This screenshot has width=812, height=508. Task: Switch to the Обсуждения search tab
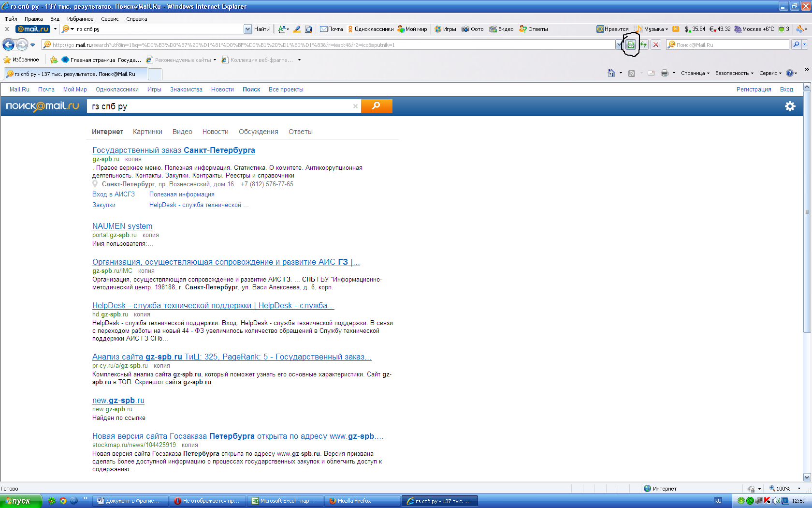click(258, 132)
